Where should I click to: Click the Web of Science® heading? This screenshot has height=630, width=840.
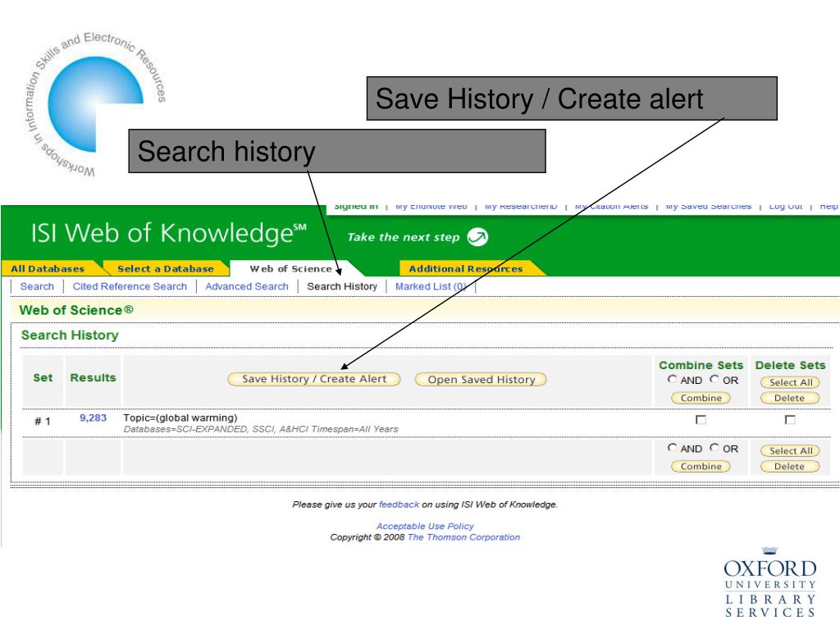(x=76, y=310)
